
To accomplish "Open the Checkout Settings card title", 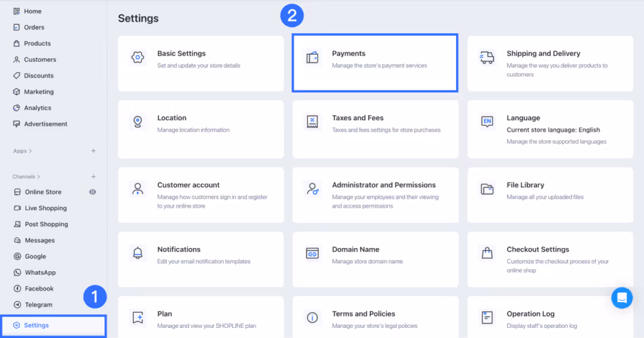I will click(x=538, y=250).
